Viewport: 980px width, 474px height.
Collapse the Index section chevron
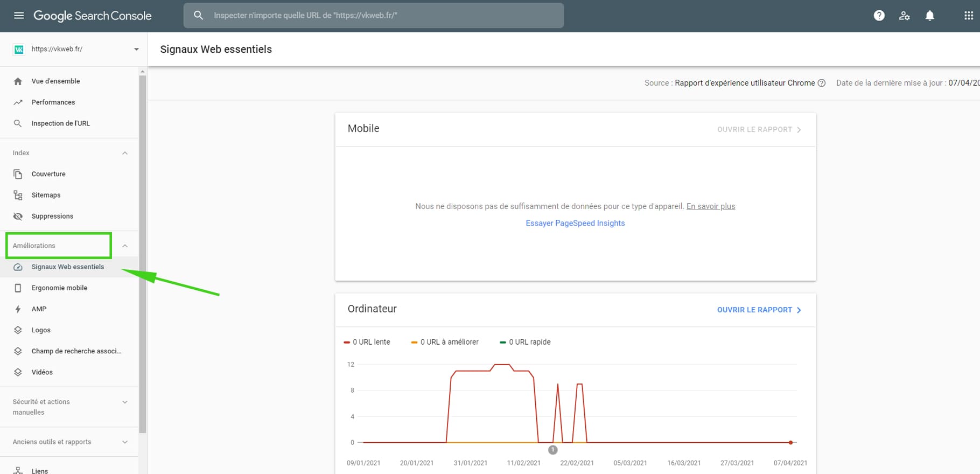click(x=125, y=153)
